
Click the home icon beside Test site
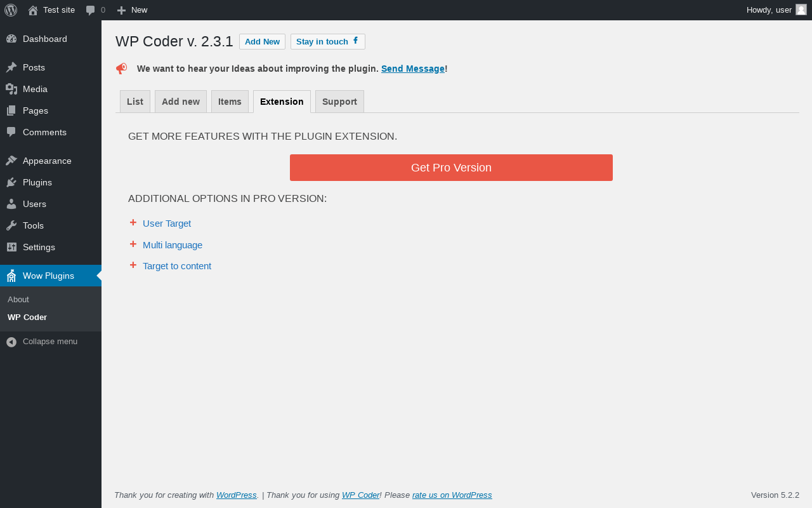33,10
